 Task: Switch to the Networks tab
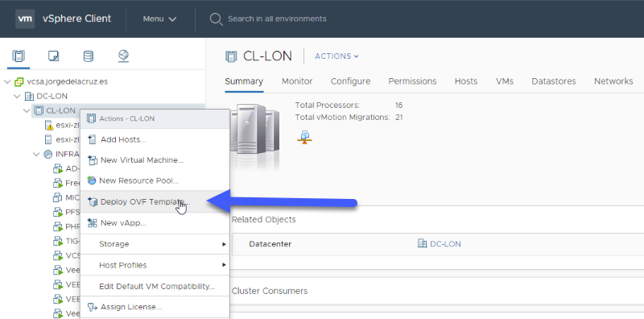click(x=613, y=81)
